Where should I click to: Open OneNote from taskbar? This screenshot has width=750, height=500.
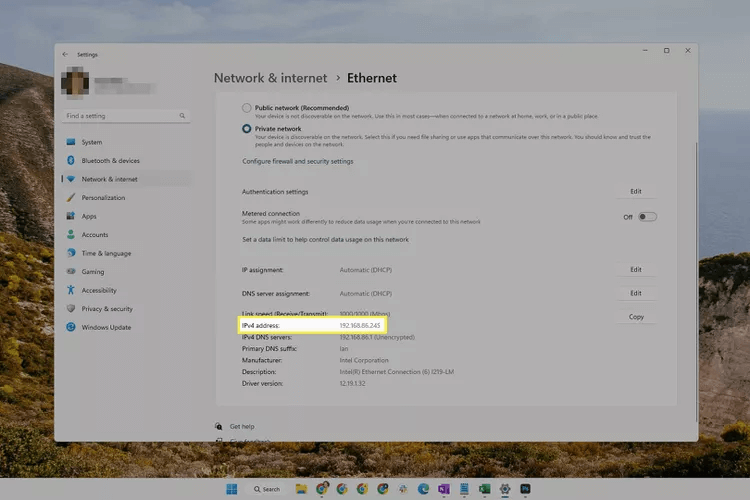click(x=443, y=489)
